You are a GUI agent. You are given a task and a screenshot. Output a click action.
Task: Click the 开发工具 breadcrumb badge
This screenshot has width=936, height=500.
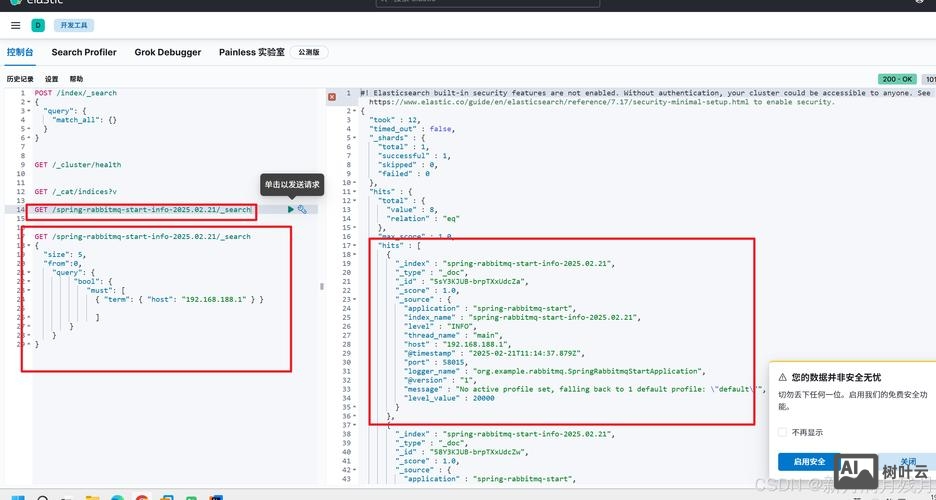coord(75,25)
